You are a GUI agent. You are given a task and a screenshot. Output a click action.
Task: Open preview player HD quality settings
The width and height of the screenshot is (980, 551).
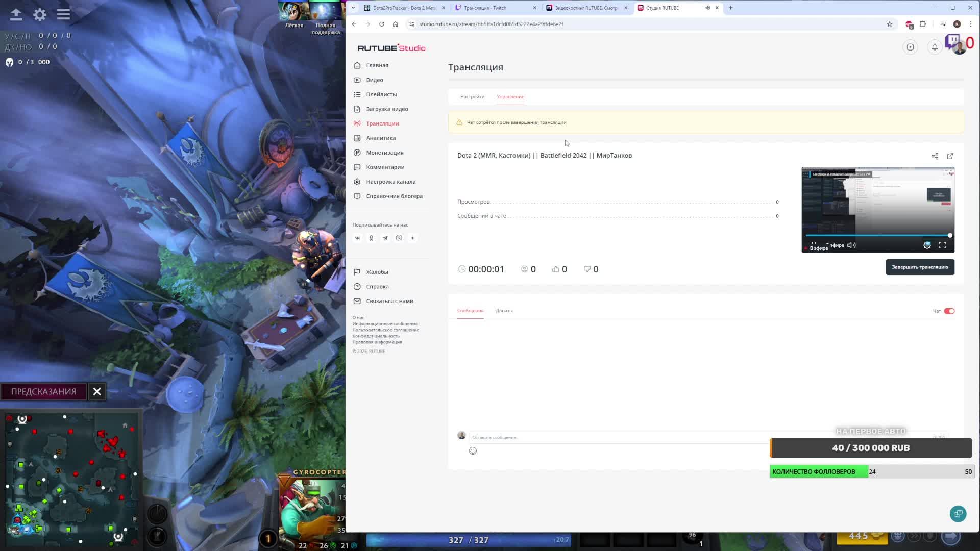pyautogui.click(x=927, y=245)
